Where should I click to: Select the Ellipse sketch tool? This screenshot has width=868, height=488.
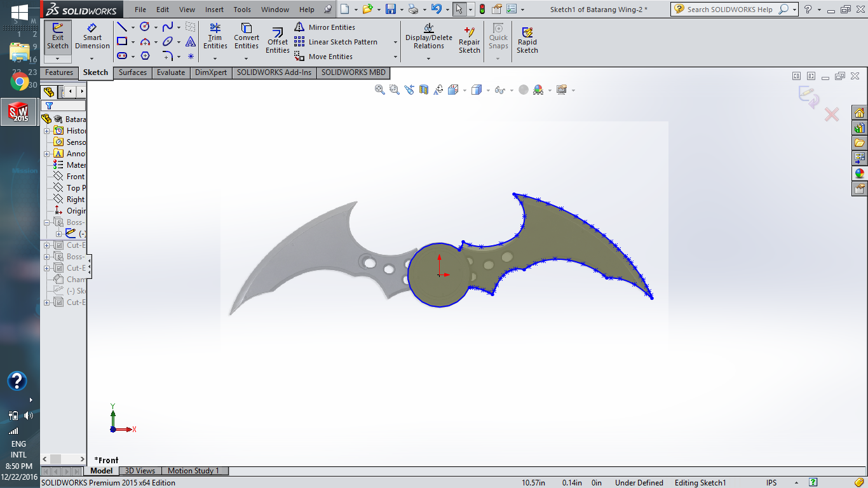pyautogui.click(x=168, y=41)
